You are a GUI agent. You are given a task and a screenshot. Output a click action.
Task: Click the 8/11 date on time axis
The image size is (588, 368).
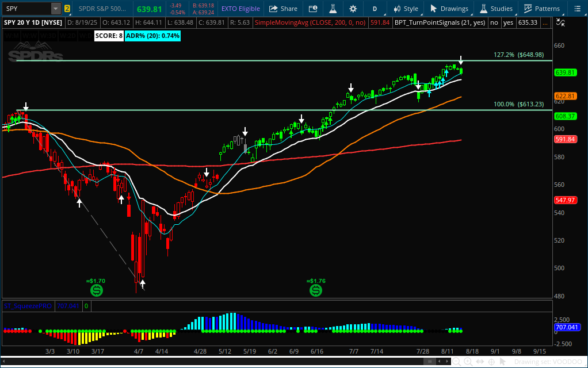point(448,351)
